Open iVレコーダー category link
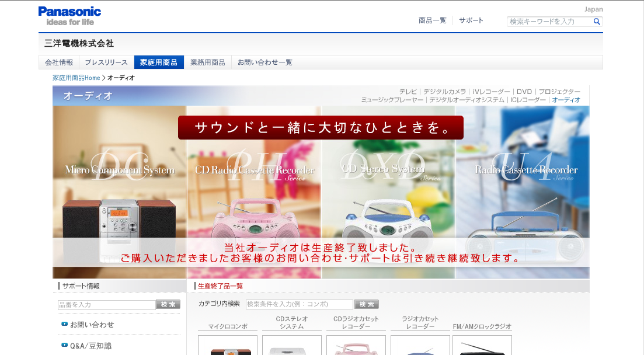 (491, 92)
